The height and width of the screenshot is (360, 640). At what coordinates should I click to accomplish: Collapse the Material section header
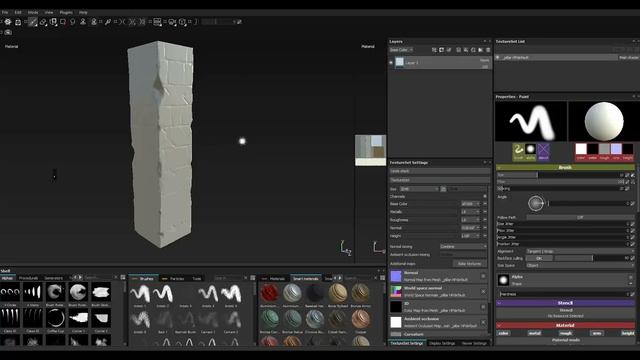[565, 325]
